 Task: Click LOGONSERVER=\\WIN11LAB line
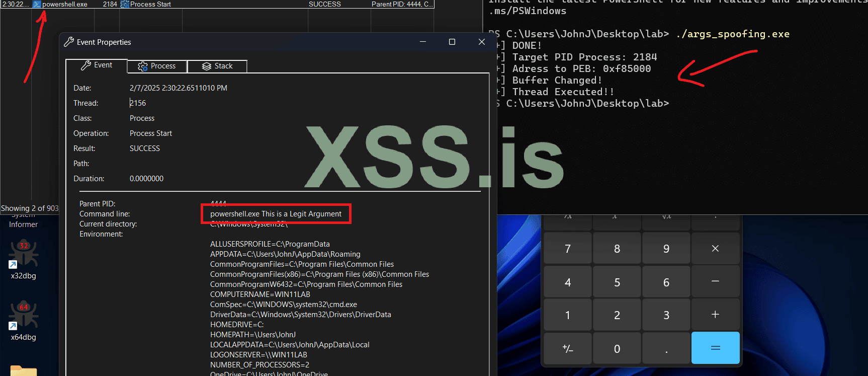[x=258, y=355]
